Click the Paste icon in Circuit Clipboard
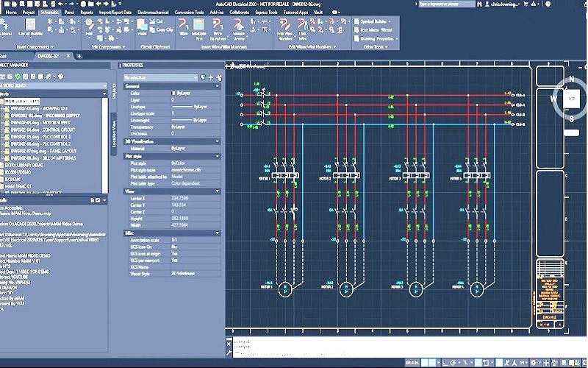Screen dimensions: 588x368 pyautogui.click(x=142, y=27)
